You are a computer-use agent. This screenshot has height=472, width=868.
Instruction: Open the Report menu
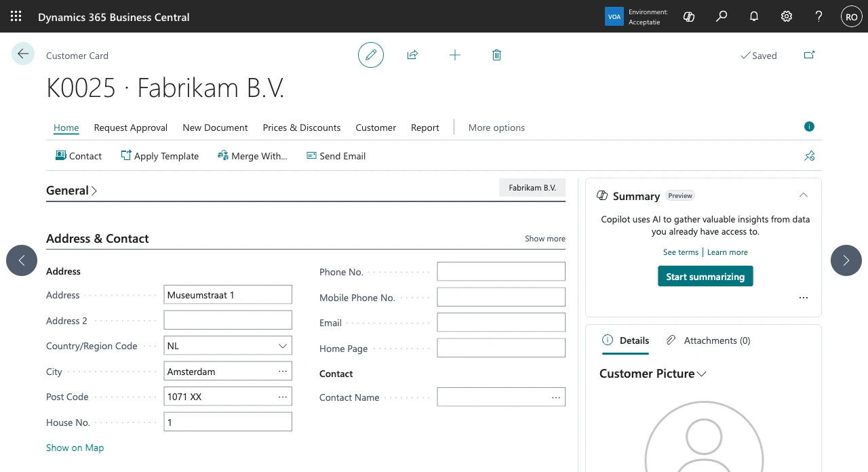[x=425, y=127]
